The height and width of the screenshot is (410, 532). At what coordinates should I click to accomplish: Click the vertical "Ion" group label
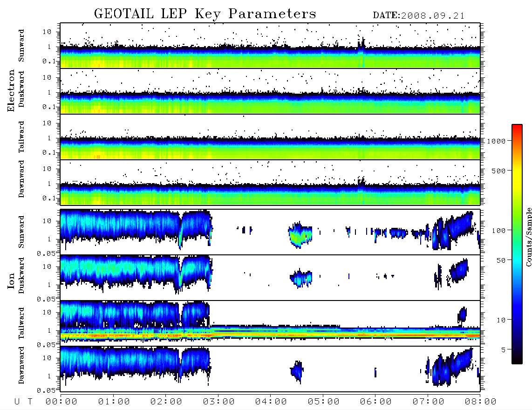pos(11,280)
